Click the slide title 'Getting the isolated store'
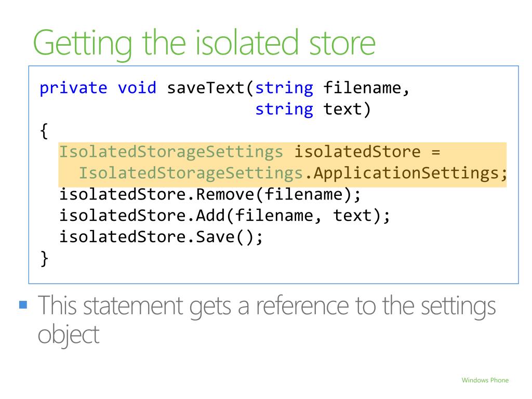The image size is (532, 399). [204, 44]
